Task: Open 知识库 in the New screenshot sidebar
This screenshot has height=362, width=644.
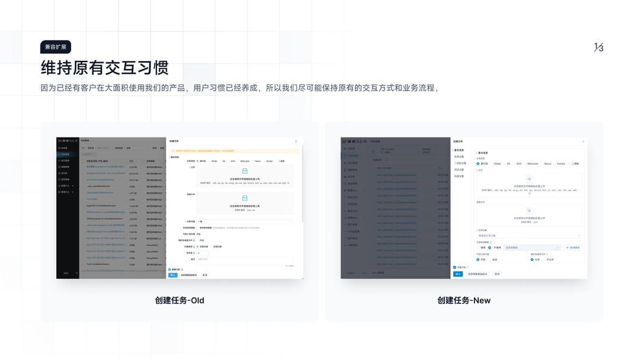Action: pos(350,177)
